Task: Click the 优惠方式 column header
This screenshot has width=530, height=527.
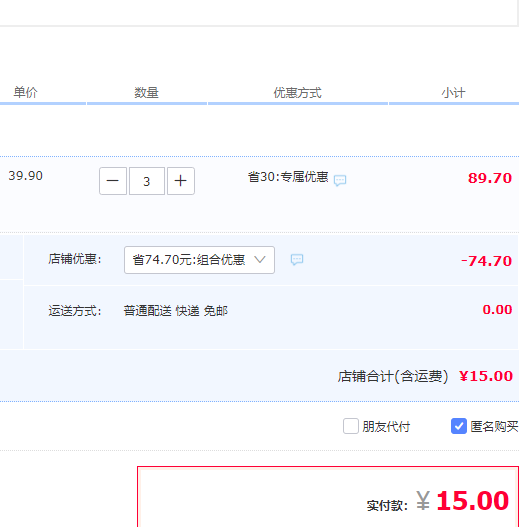Action: pyautogui.click(x=297, y=92)
